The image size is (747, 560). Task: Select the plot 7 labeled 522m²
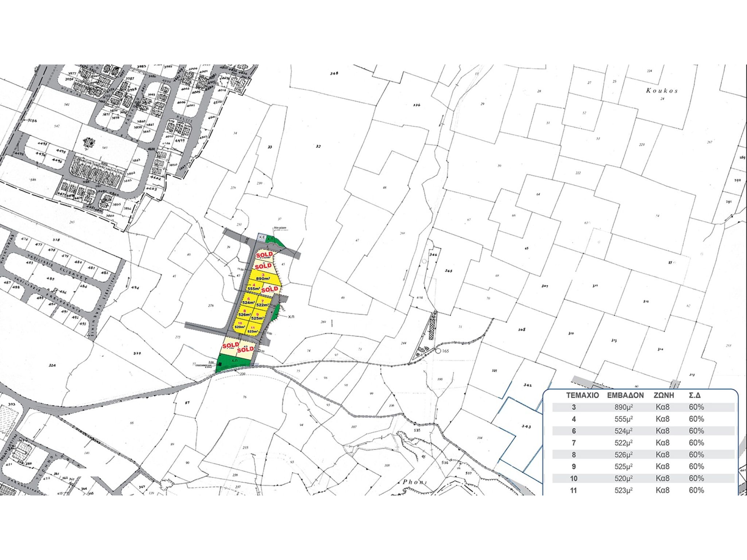[263, 303]
